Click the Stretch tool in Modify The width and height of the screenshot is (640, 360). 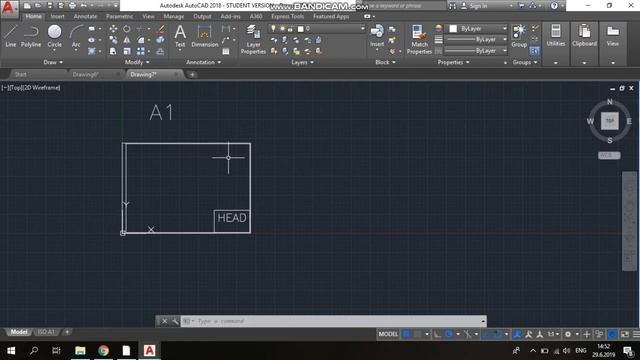tap(113, 51)
